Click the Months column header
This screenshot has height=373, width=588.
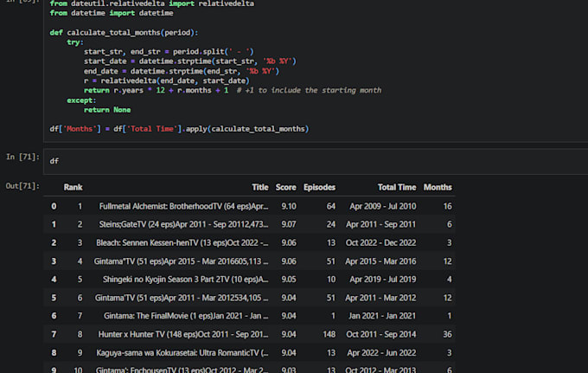coord(438,187)
